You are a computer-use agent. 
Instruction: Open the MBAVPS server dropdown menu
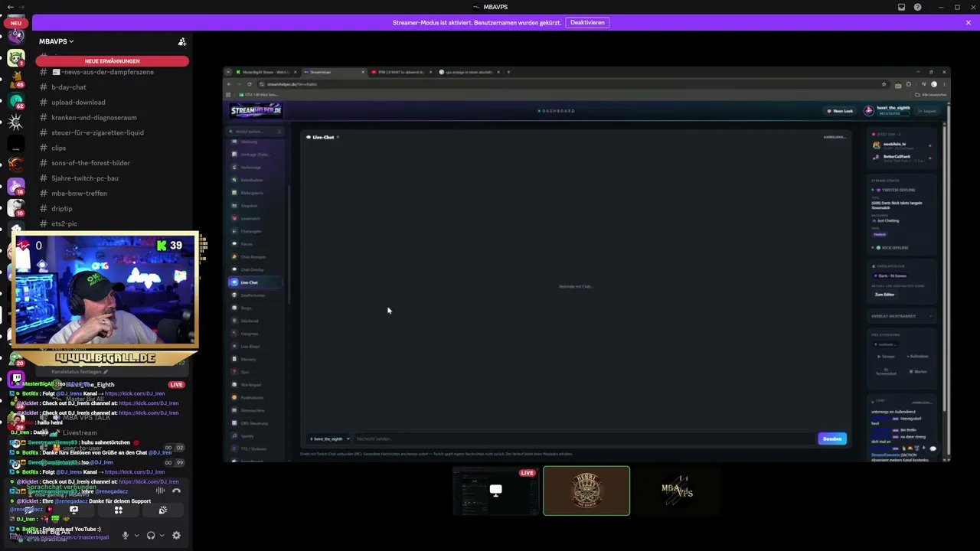[x=57, y=41]
